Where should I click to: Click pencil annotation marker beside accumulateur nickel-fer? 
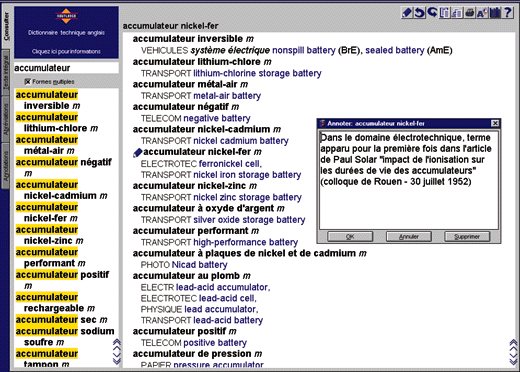point(137,153)
